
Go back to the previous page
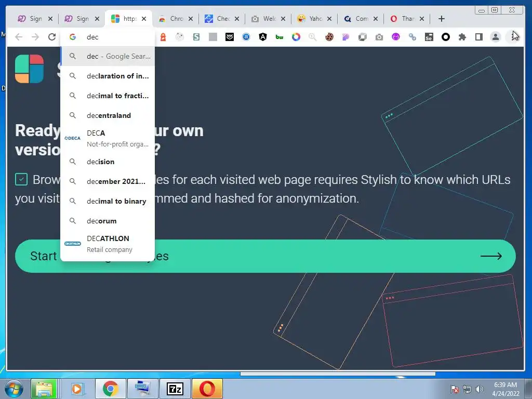[x=19, y=37]
